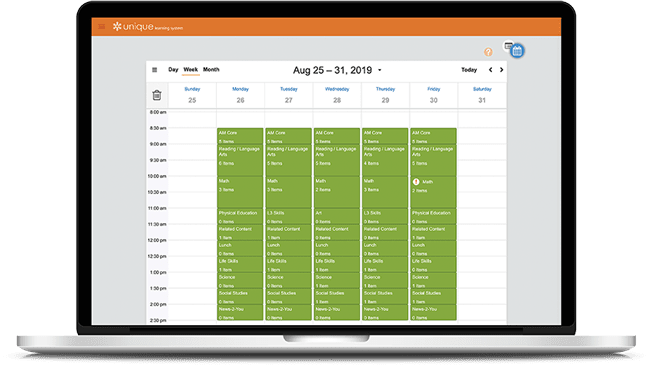Screen dimensions: 651x365
Task: Open the Sunday 25 column header
Action: (192, 95)
